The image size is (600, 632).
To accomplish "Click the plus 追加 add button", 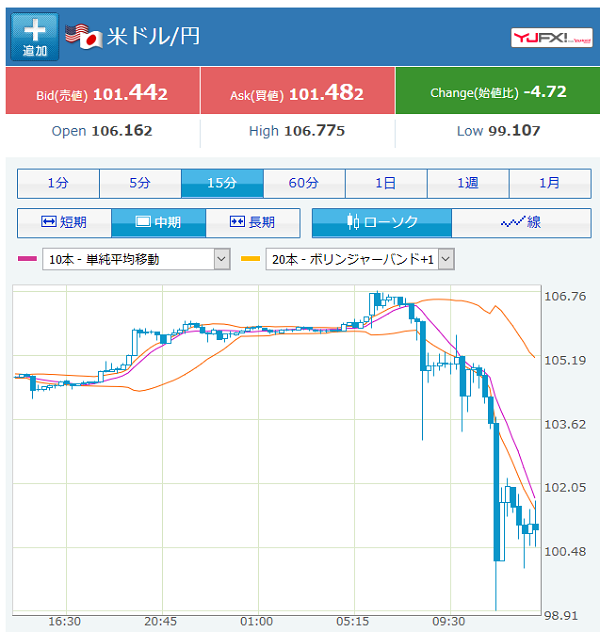I will [x=35, y=37].
